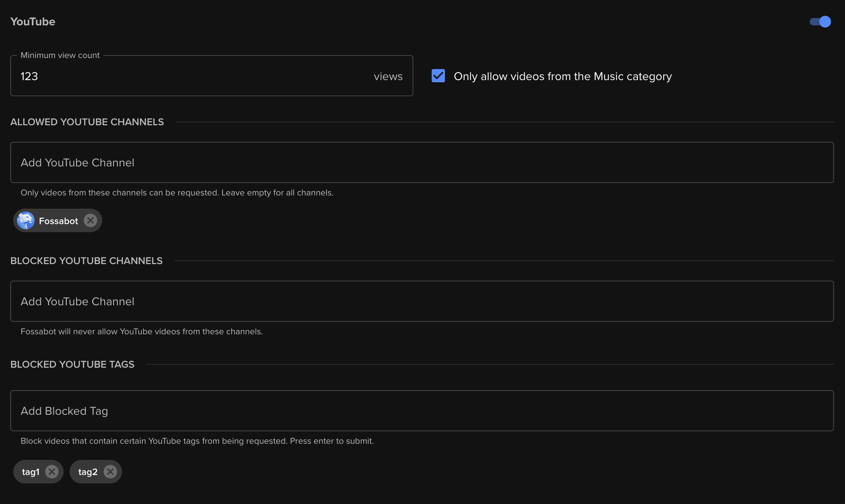
Task: Click the tag1 chip label
Action: pyautogui.click(x=31, y=472)
